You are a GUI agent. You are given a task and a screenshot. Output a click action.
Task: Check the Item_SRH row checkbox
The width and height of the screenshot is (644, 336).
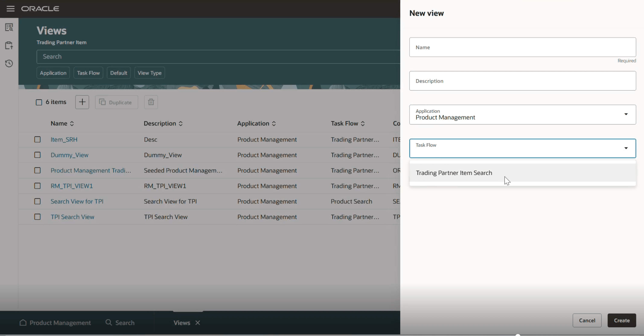(x=37, y=139)
